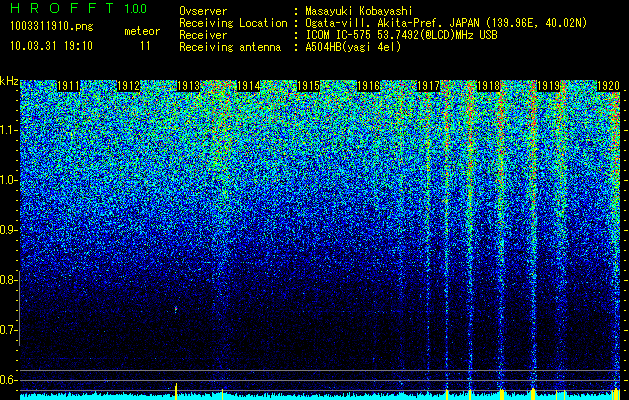Click the 0.9 frequency axis label
This screenshot has width=629, height=400.
[x=7, y=230]
